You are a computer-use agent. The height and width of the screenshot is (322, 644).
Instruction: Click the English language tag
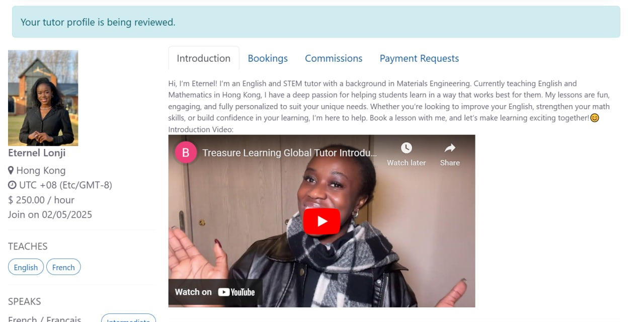pyautogui.click(x=26, y=267)
